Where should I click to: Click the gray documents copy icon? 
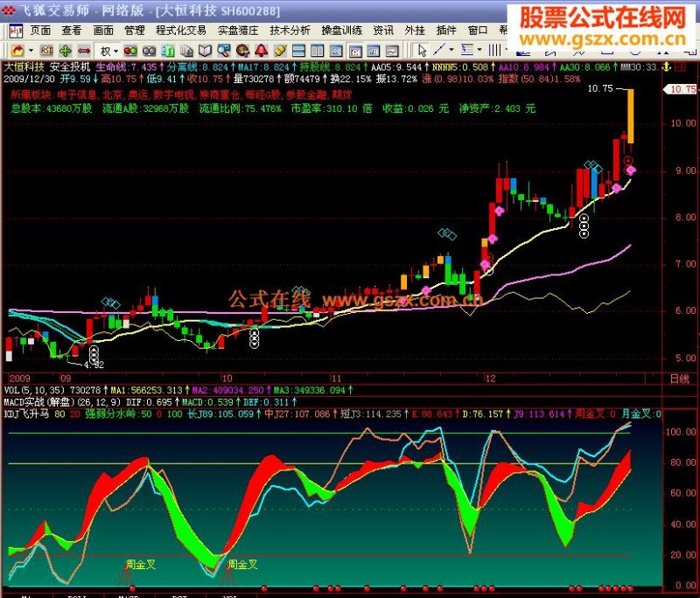click(186, 51)
